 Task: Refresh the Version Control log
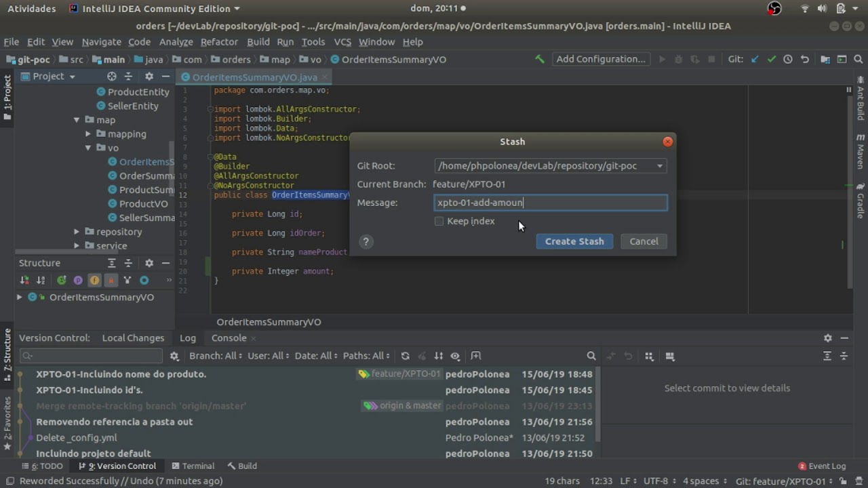point(406,356)
